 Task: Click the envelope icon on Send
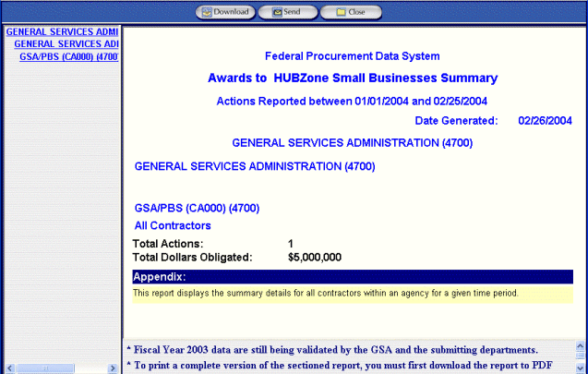(x=275, y=12)
